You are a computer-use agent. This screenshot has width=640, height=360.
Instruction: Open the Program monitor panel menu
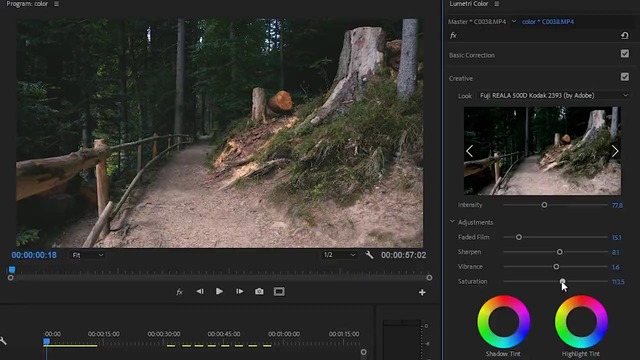click(56, 4)
